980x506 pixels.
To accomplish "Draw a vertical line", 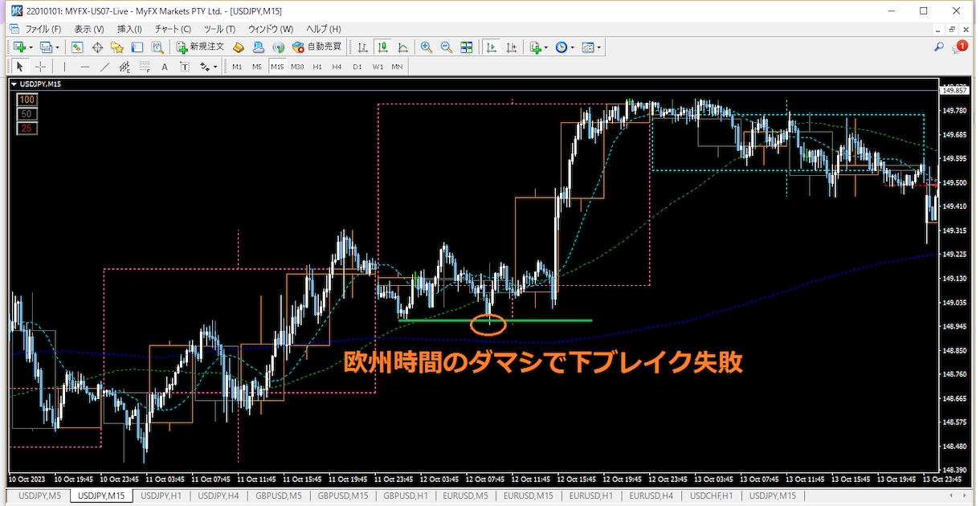I will 64,67.
